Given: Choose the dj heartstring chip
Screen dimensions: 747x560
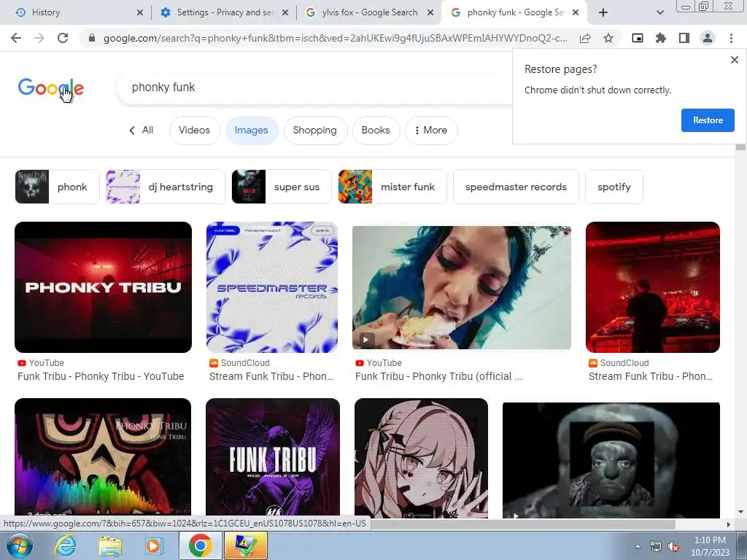Looking at the screenshot, I should point(166,187).
